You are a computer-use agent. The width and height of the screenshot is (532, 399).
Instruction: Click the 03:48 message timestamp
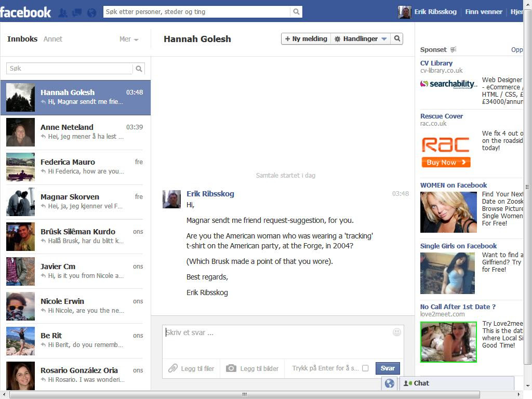pos(401,194)
